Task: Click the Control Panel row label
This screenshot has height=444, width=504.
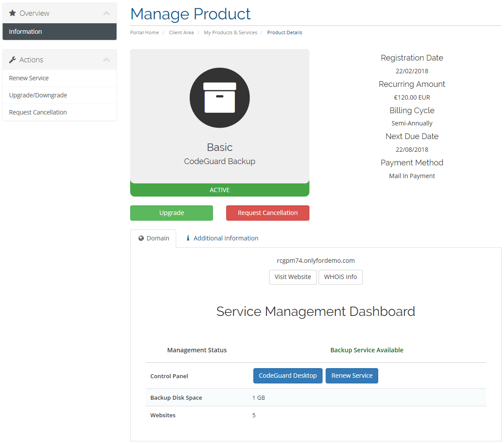Action: (169, 376)
